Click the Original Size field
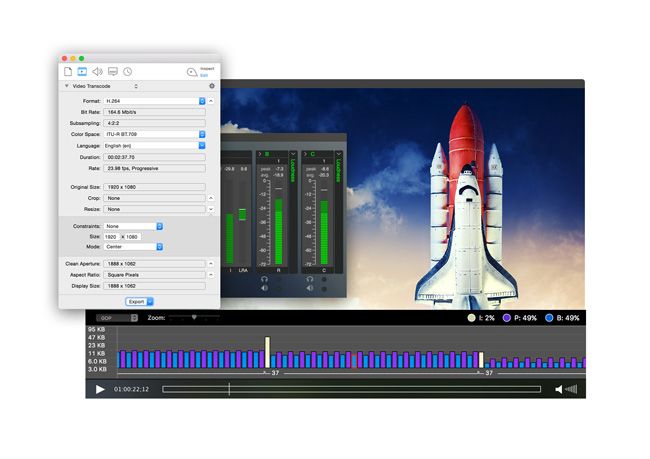Screen dimensions: 650x459 click(x=154, y=187)
